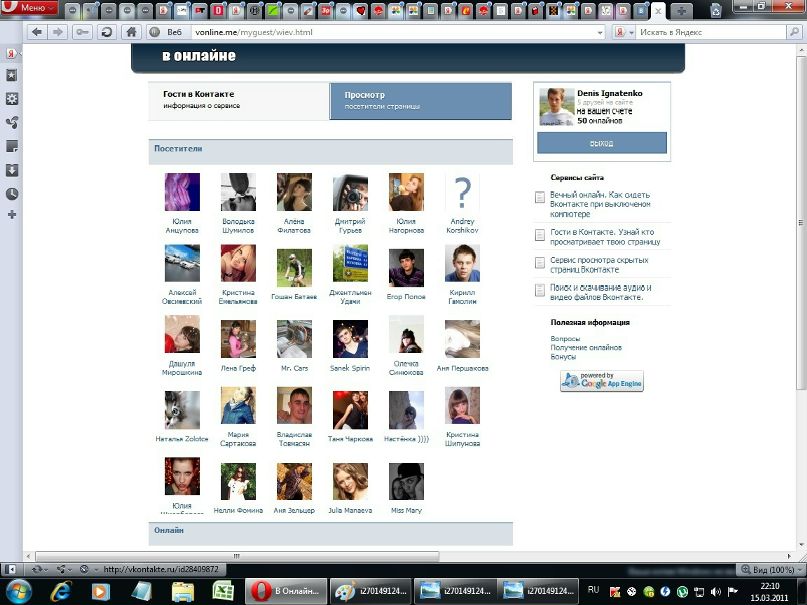Go to the home page
The width and height of the screenshot is (807, 605).
coord(131,32)
